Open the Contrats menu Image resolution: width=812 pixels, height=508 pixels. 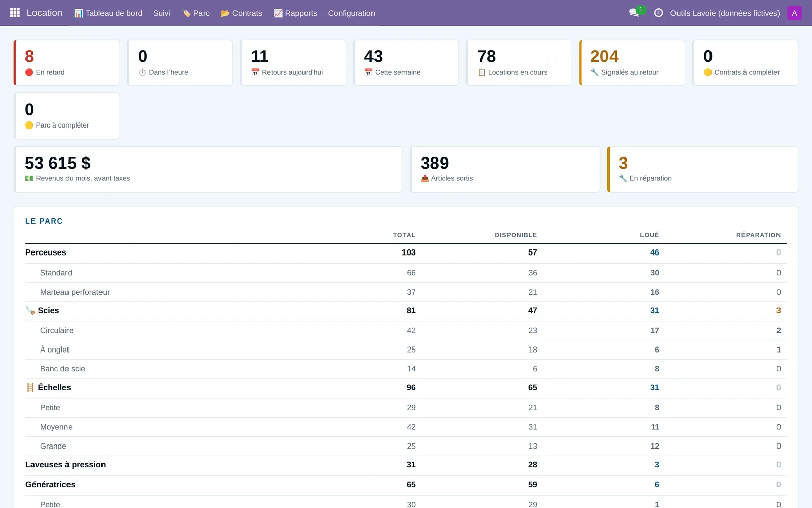click(x=242, y=13)
